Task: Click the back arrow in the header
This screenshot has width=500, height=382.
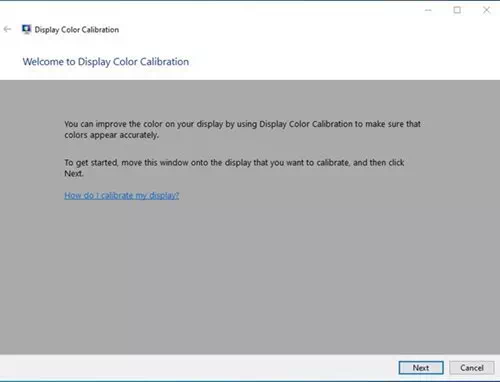Action: (7, 29)
